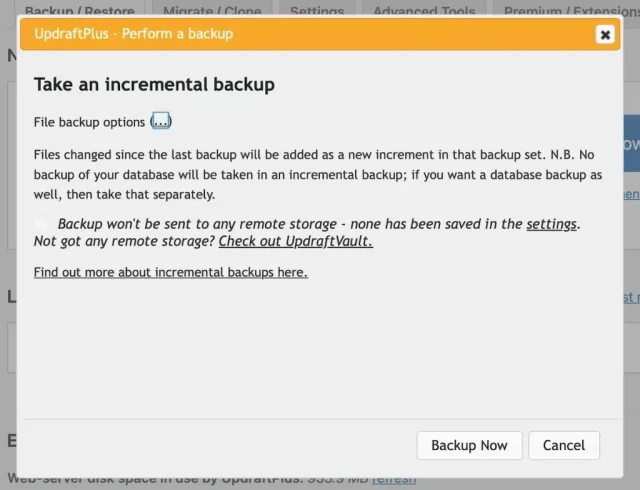
Task: Click the orange UpdraftPlus dialog title bar
Action: pyautogui.click(x=300, y=34)
